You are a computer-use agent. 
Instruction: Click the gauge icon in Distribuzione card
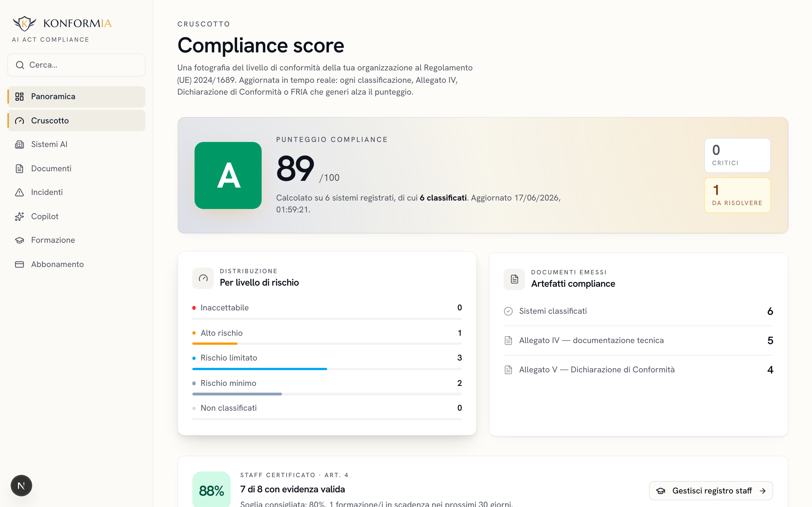coord(203,278)
